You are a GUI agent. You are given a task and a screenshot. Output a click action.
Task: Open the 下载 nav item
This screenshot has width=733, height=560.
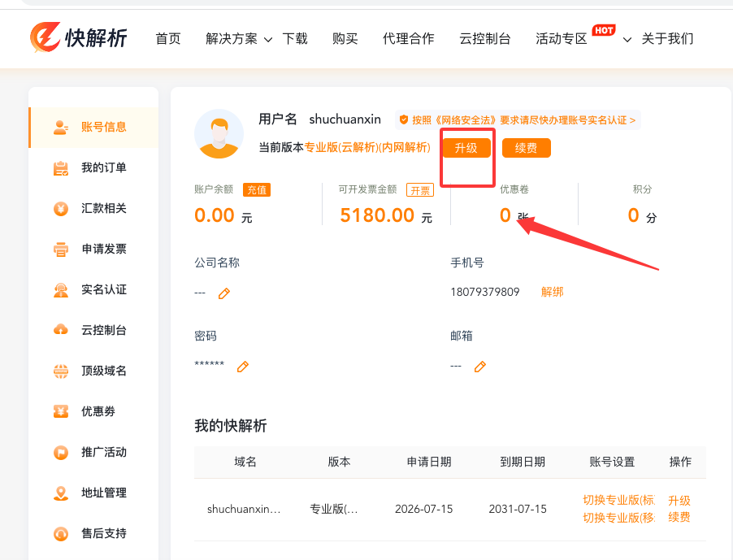click(x=295, y=38)
